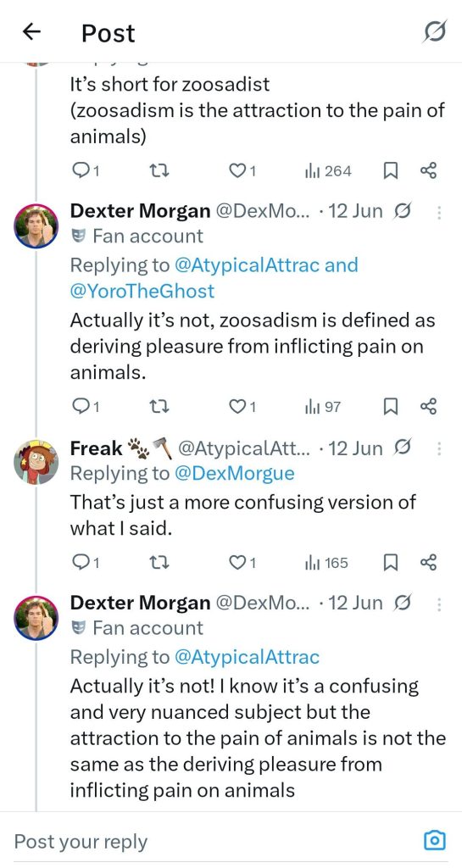This screenshot has width=462, height=868.
Task: Go back using the back arrow
Action: pyautogui.click(x=32, y=33)
